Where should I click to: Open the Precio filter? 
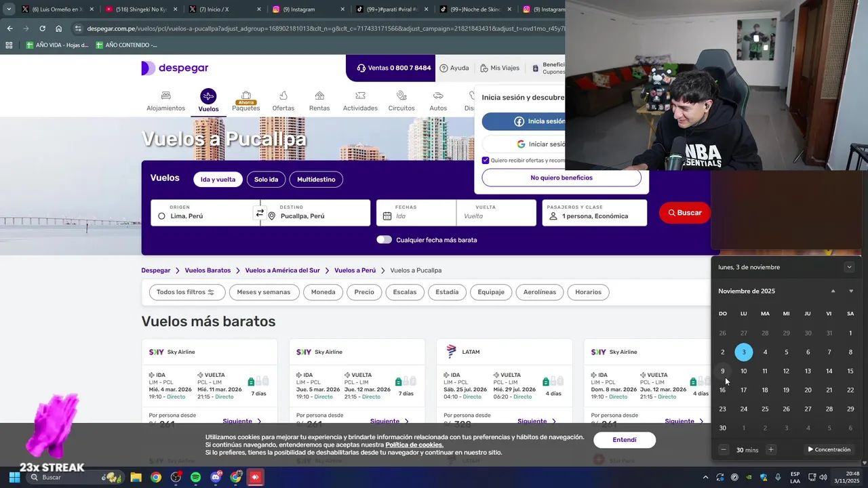click(364, 292)
